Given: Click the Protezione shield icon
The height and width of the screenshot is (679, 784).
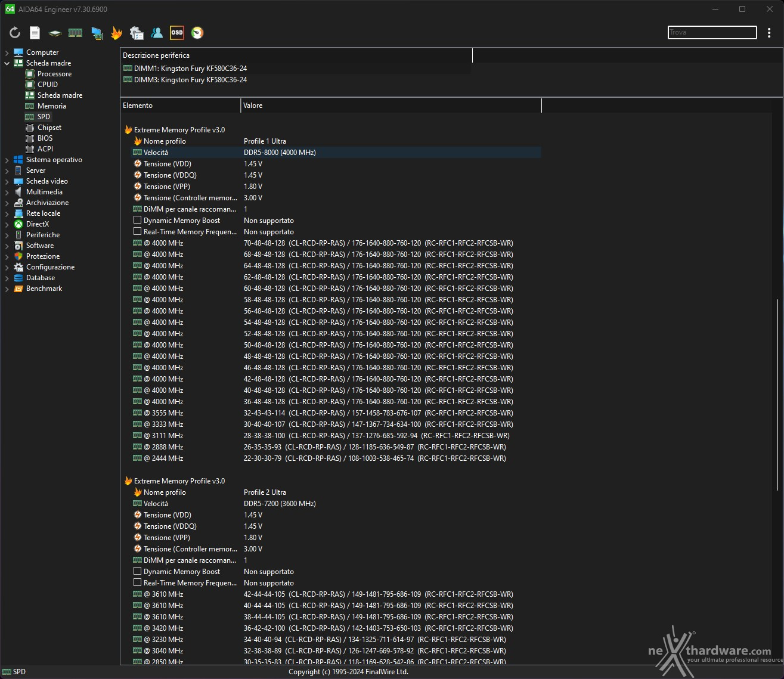Looking at the screenshot, I should (x=18, y=256).
